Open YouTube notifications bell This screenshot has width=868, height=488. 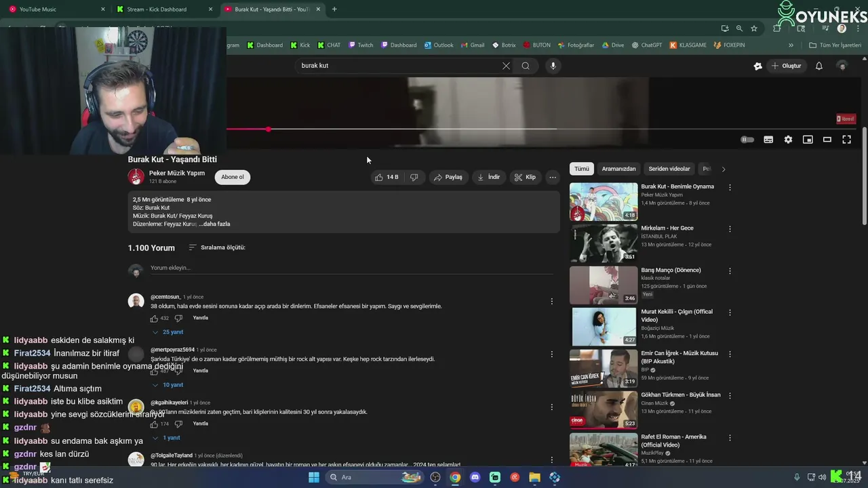pos(818,66)
